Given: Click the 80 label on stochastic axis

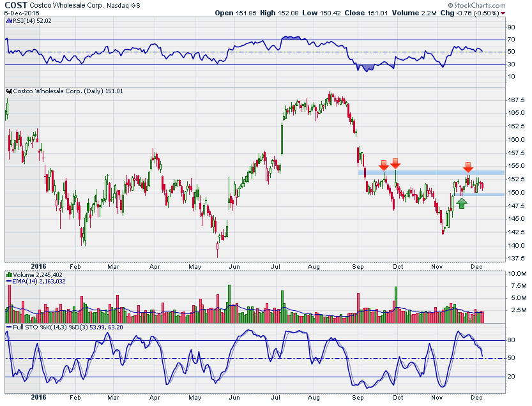Looking at the screenshot, I should point(512,340).
